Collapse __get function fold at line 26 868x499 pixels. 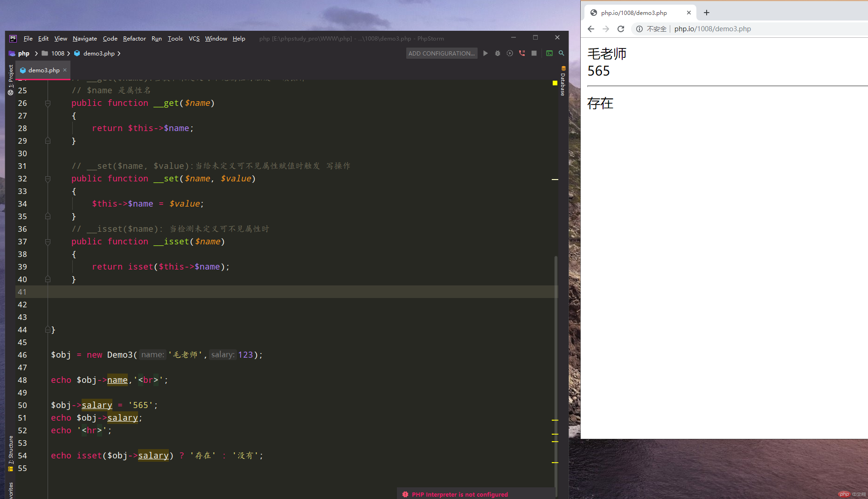(48, 103)
